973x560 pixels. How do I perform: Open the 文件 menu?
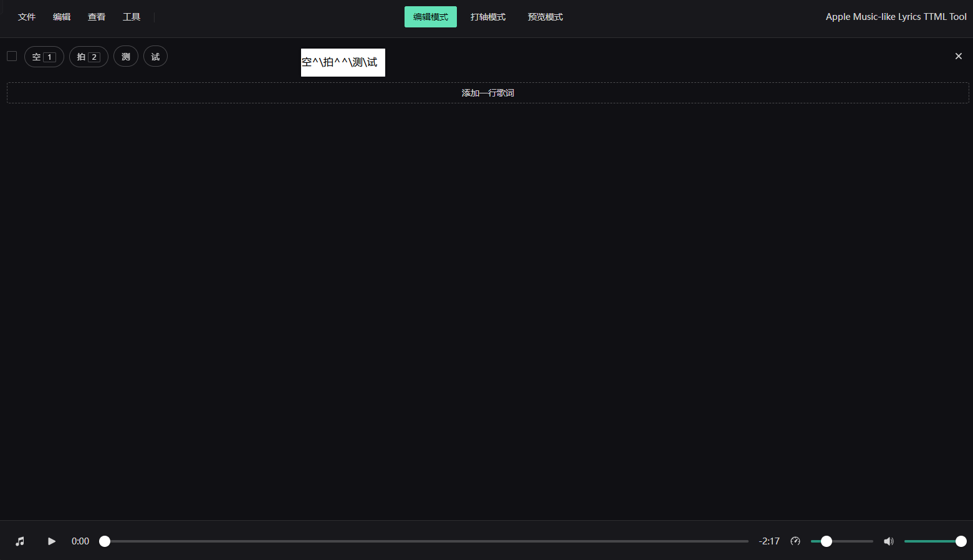click(x=27, y=17)
